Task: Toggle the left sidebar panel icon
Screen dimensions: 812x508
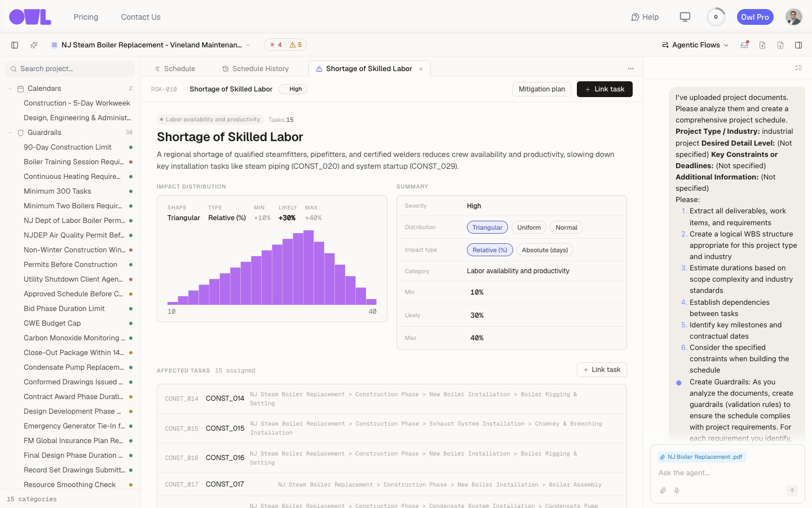Action: pos(15,45)
